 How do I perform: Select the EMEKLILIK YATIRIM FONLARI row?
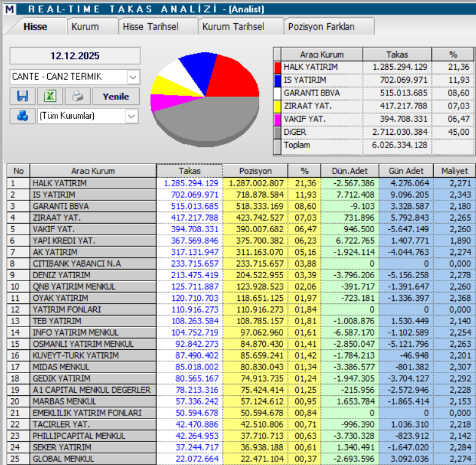(x=241, y=413)
